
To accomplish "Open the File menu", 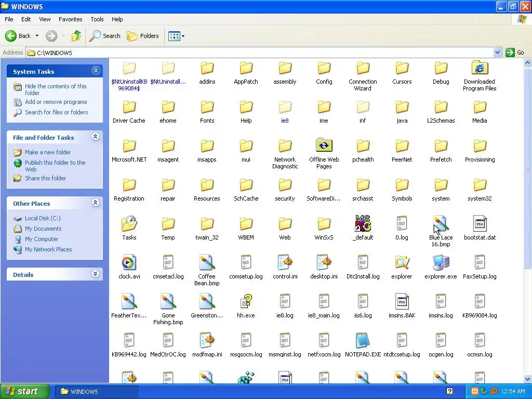I will pos(9,19).
